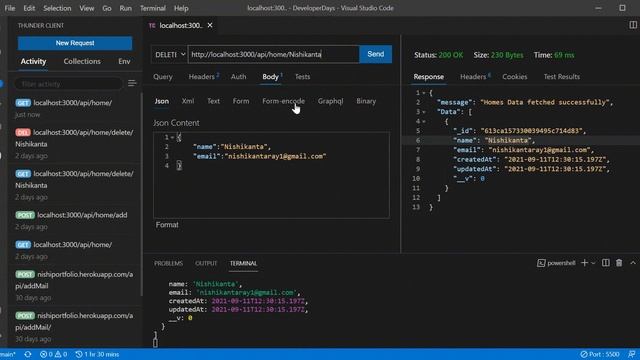
Task: Open the Help menu
Action: point(181,8)
